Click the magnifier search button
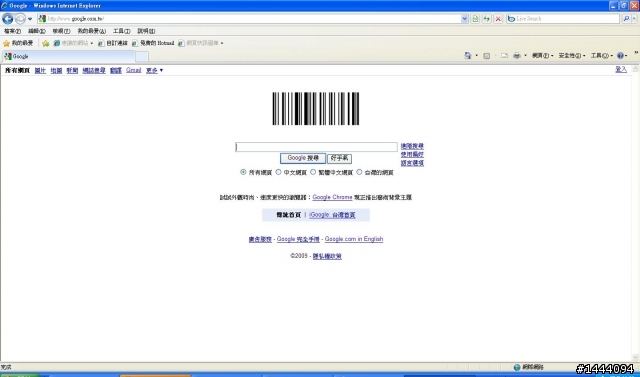The height and width of the screenshot is (377, 640). (x=626, y=18)
